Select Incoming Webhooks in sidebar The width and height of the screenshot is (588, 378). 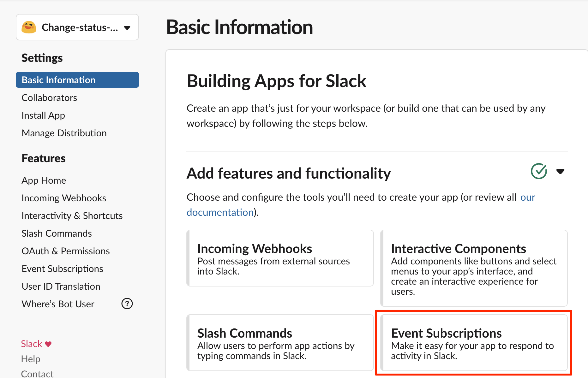(x=64, y=198)
